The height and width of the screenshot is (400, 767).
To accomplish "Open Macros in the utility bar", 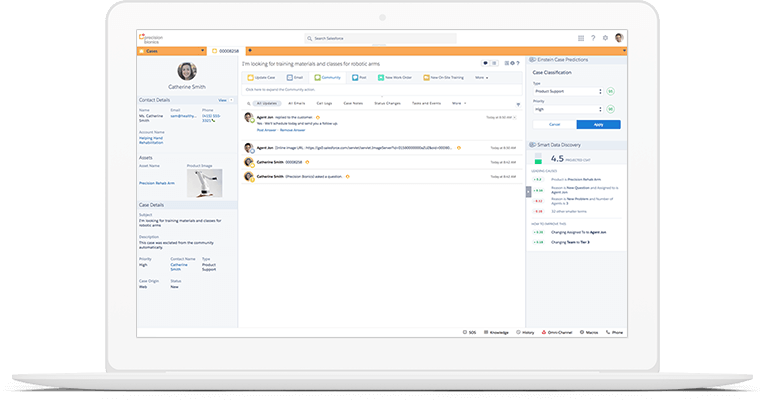I will point(588,331).
